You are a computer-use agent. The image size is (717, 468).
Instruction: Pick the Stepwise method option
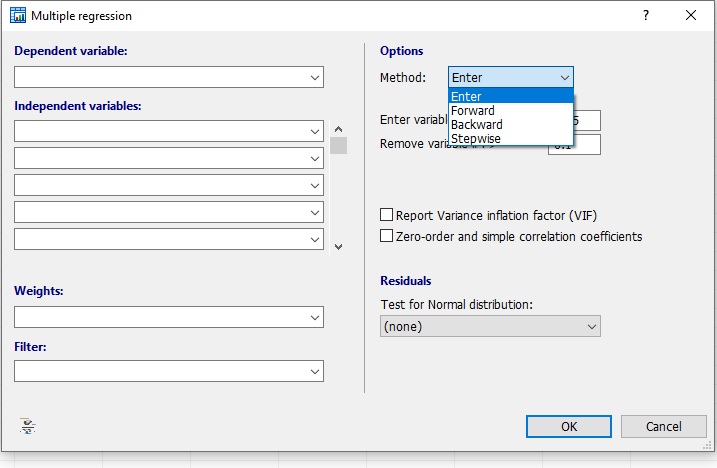[x=476, y=139]
